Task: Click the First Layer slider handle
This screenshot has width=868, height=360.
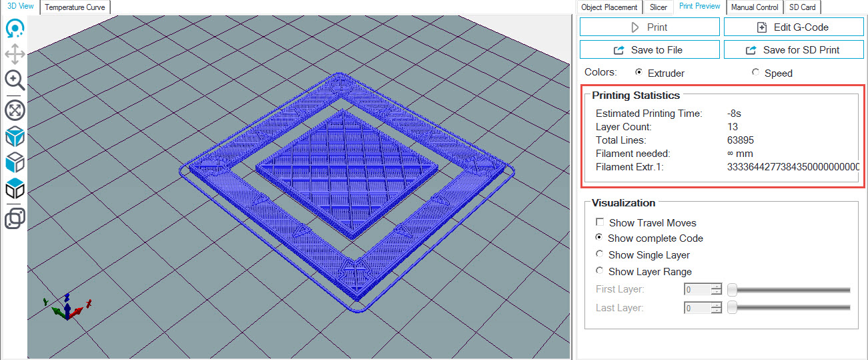Action: tap(732, 289)
